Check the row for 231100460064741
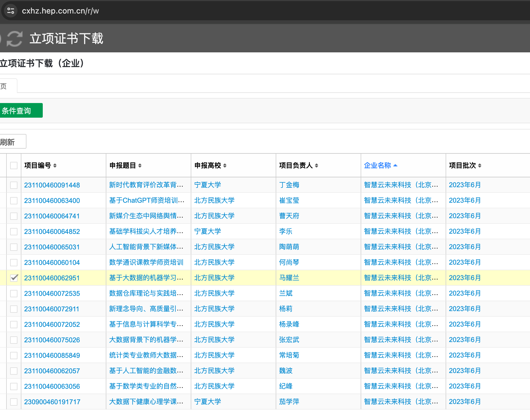 tap(14, 216)
